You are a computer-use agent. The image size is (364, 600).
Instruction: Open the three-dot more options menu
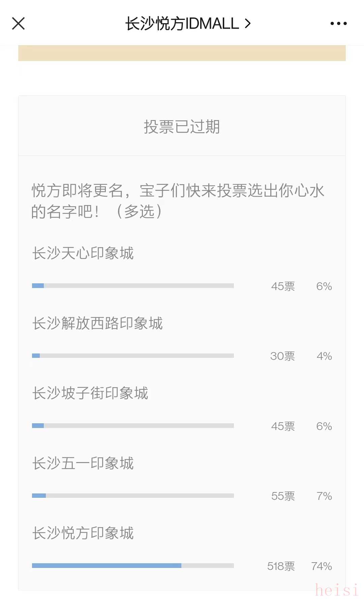tap(338, 24)
